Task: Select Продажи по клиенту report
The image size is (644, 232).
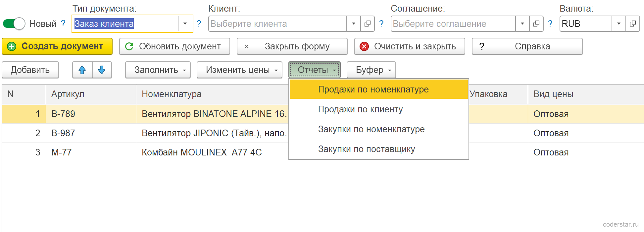Action: point(378,109)
